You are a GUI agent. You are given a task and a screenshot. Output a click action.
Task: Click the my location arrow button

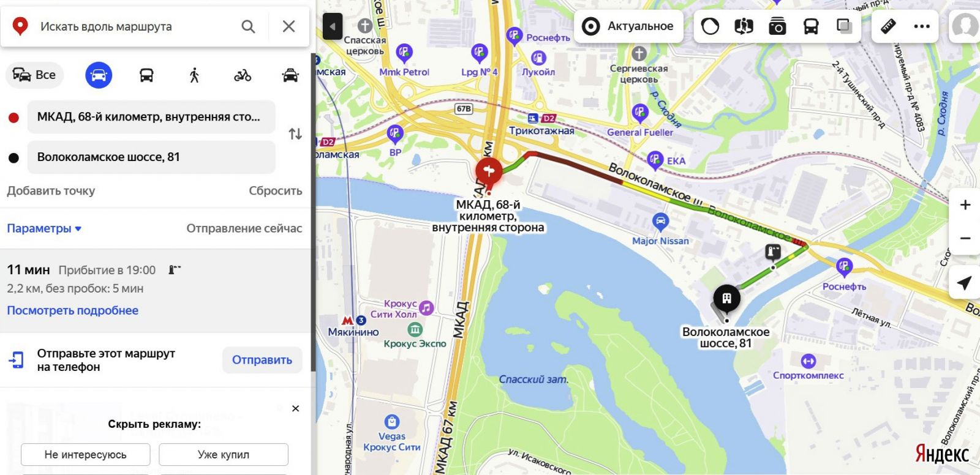965,282
